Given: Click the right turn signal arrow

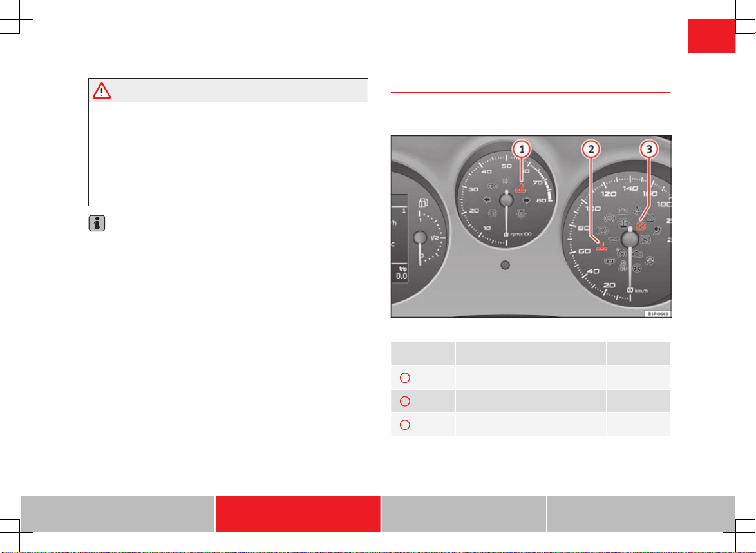Looking at the screenshot, I should (526, 200).
